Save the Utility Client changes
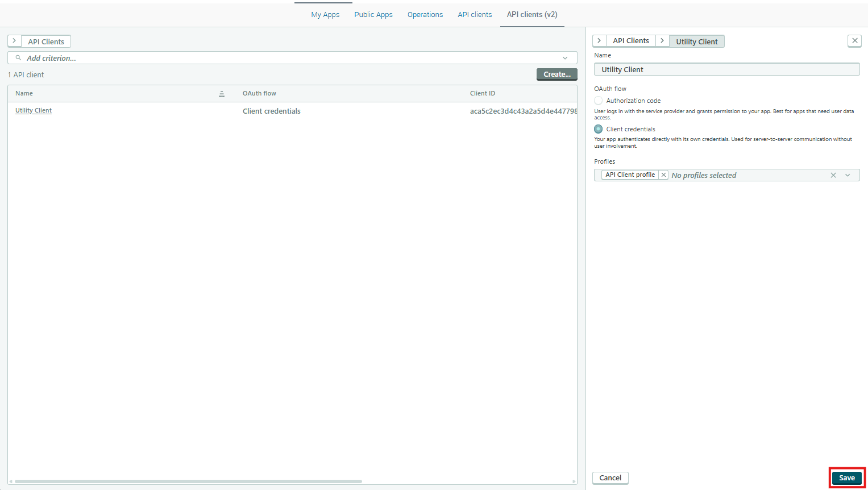Image resolution: width=868 pixels, height=490 pixels. (846, 478)
